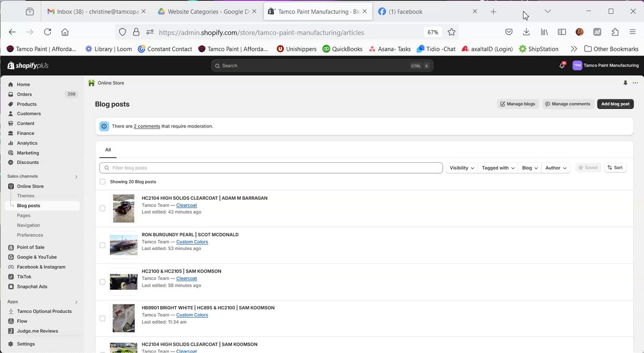Click the Sort button
The width and height of the screenshot is (644, 353).
(x=615, y=168)
